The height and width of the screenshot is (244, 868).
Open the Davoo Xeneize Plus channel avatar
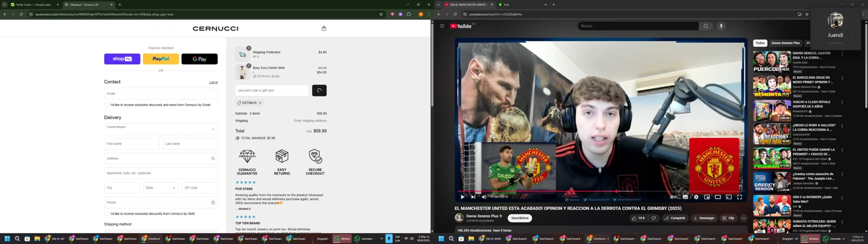(459, 218)
